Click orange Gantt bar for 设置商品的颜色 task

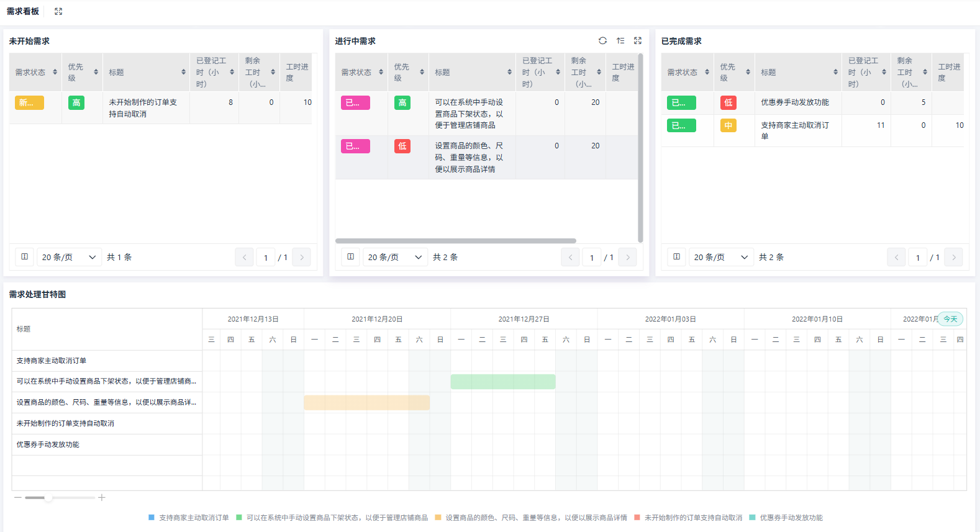tap(366, 402)
